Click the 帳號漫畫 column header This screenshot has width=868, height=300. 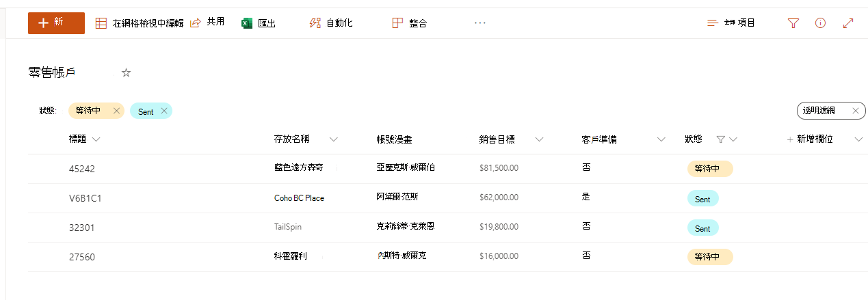click(x=394, y=139)
